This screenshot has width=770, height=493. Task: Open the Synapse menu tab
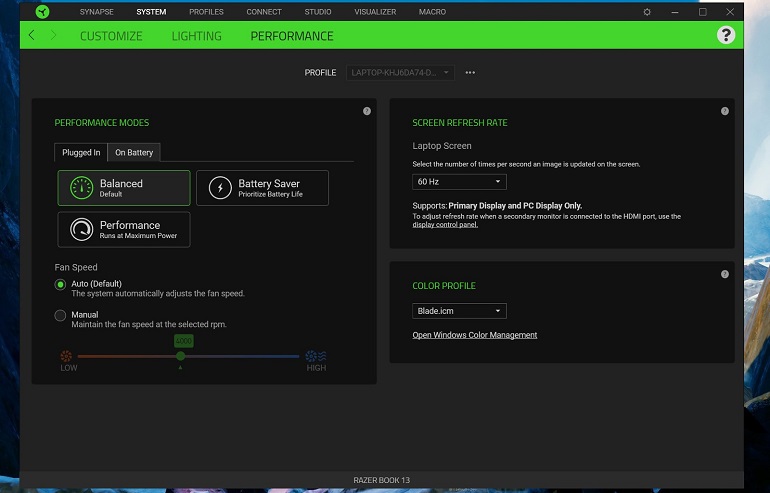coord(97,12)
